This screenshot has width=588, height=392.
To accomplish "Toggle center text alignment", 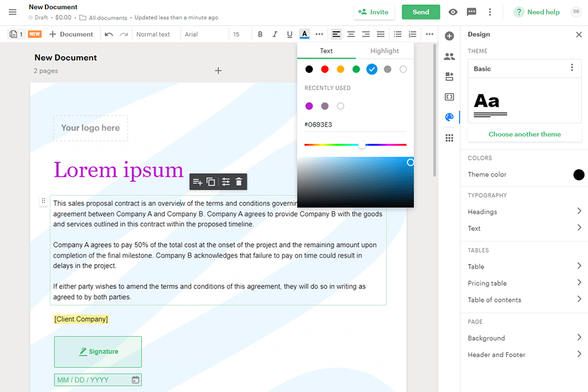I will (351, 34).
